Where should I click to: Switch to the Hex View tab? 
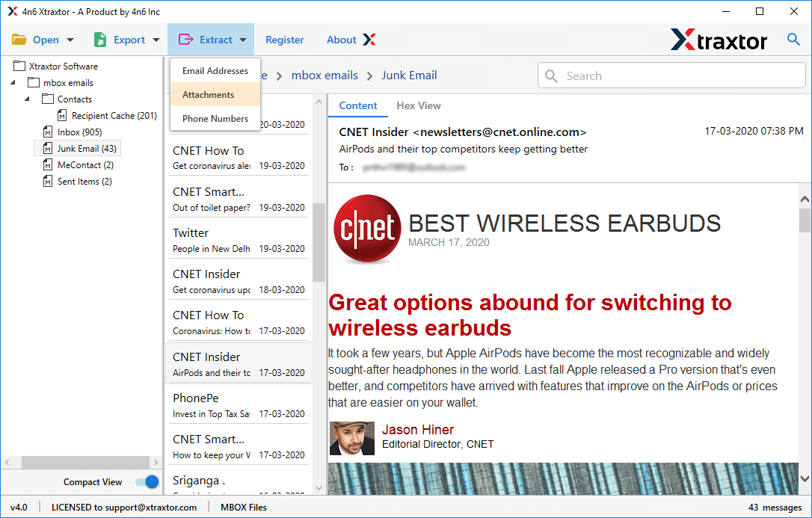click(418, 105)
